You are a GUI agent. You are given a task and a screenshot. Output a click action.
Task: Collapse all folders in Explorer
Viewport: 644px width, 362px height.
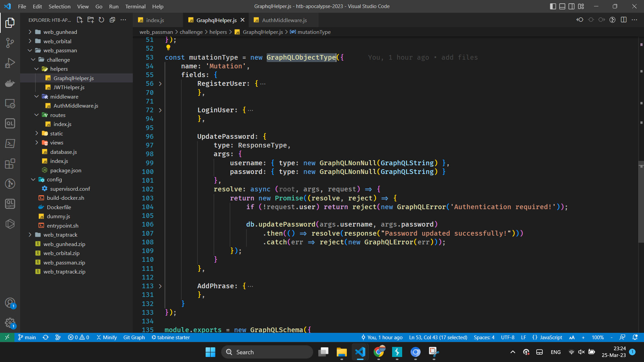(x=112, y=20)
